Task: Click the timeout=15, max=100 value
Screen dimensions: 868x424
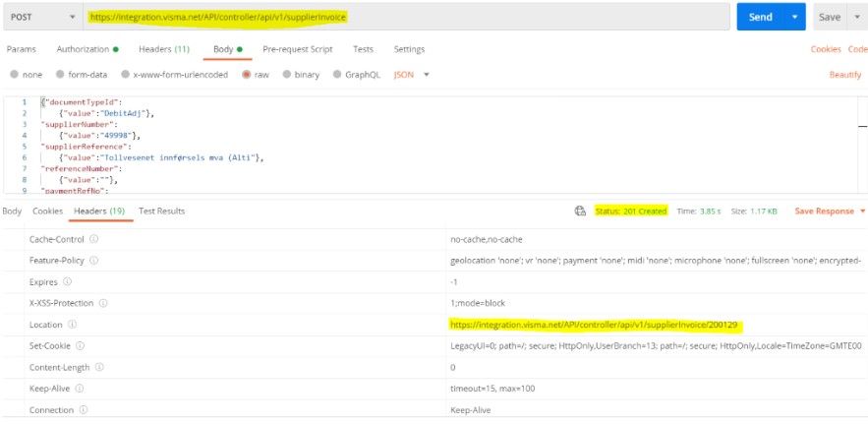Action: click(492, 389)
